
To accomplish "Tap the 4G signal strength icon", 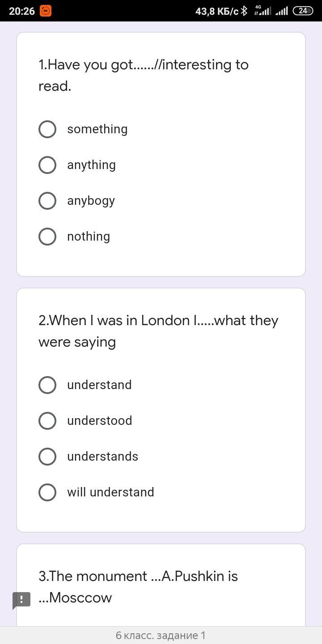I will (263, 11).
